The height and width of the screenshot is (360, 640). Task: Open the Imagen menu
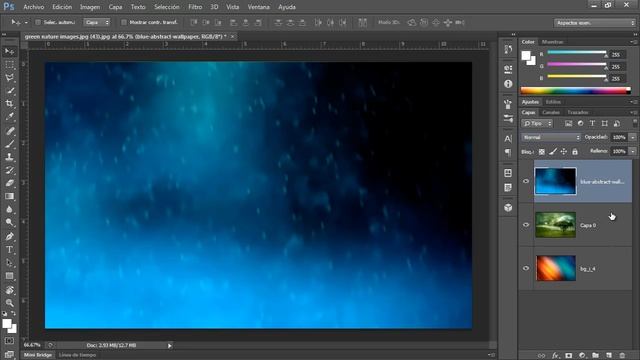[90, 7]
